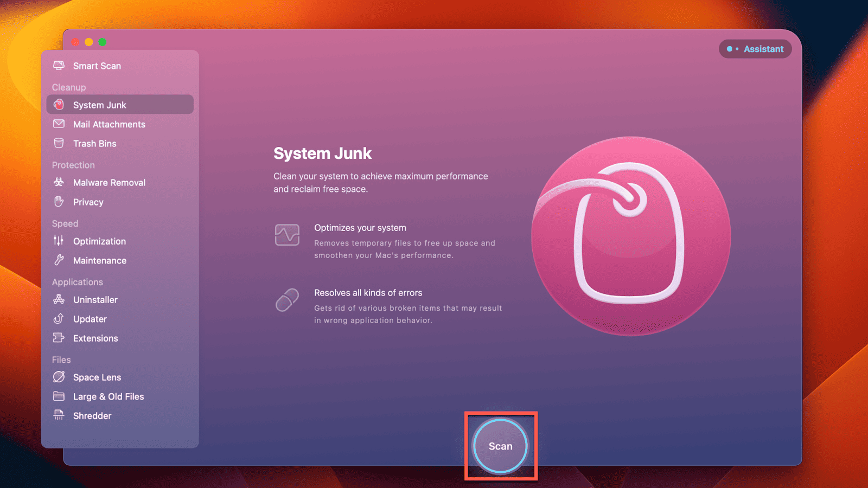Switch to Large & Old Files
The image size is (868, 488).
108,396
